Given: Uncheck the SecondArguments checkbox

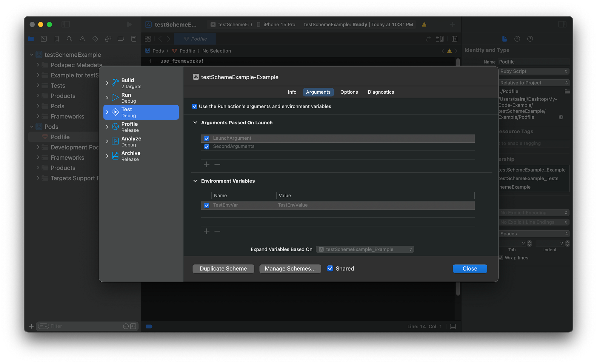Looking at the screenshot, I should (x=207, y=146).
